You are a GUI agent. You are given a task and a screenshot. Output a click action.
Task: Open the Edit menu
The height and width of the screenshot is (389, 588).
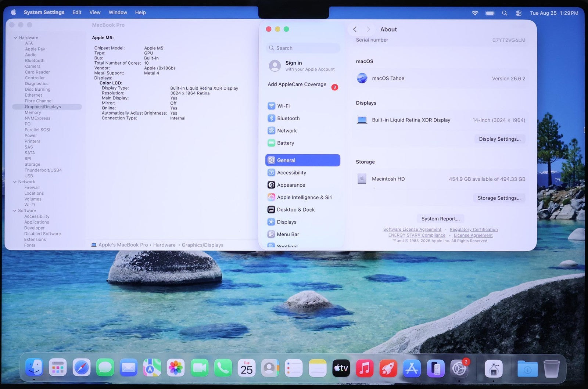point(77,12)
